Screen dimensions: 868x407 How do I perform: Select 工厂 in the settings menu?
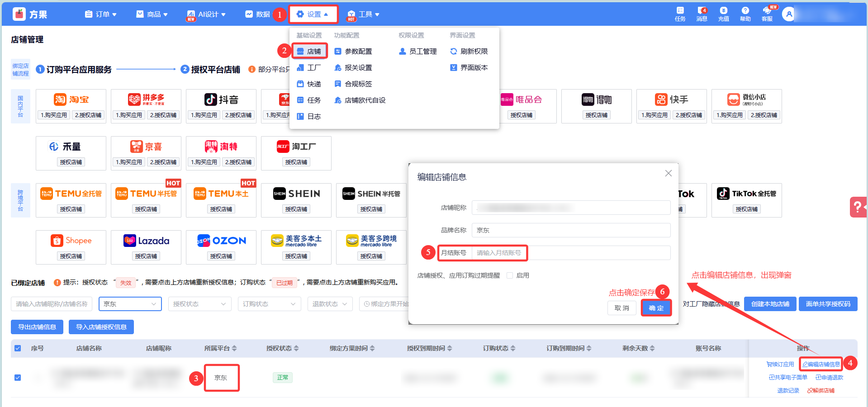[309, 67]
